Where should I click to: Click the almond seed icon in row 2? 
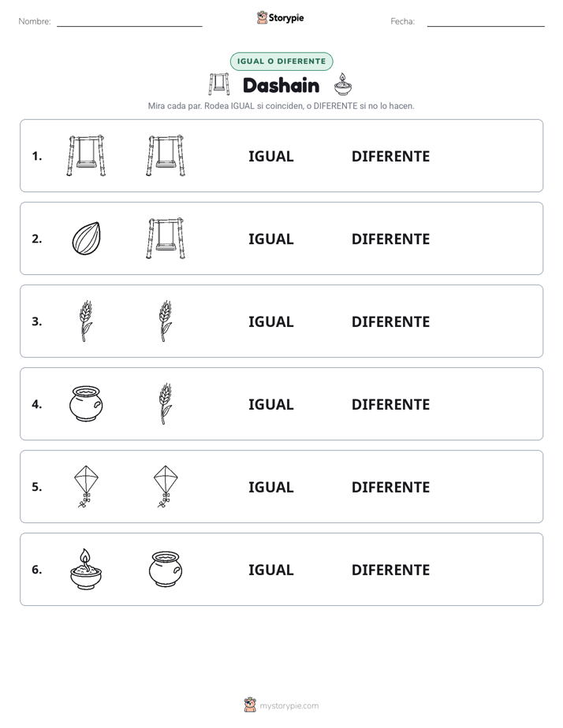pyautogui.click(x=87, y=238)
